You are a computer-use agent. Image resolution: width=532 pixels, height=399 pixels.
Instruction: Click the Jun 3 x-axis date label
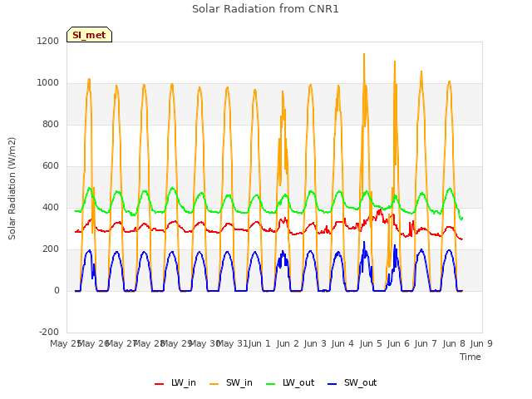tap(315, 343)
